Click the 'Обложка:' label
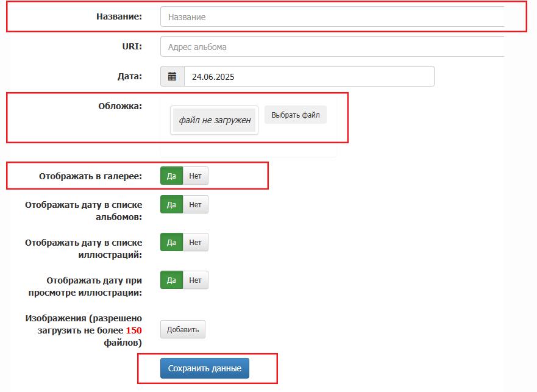This screenshot has height=392, width=537. (120, 106)
